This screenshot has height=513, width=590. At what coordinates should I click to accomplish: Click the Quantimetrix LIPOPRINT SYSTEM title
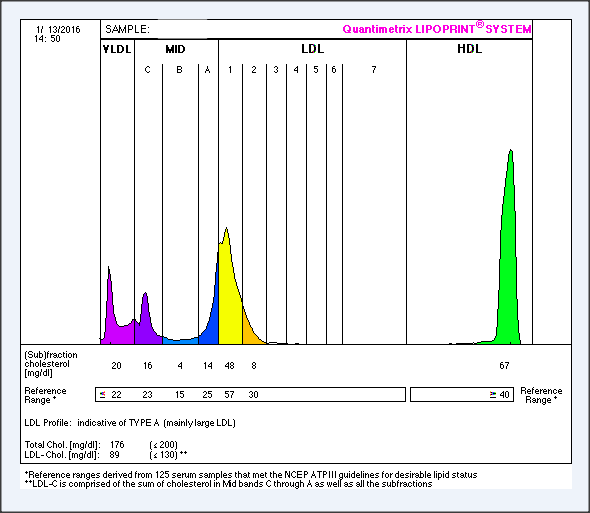[437, 28]
